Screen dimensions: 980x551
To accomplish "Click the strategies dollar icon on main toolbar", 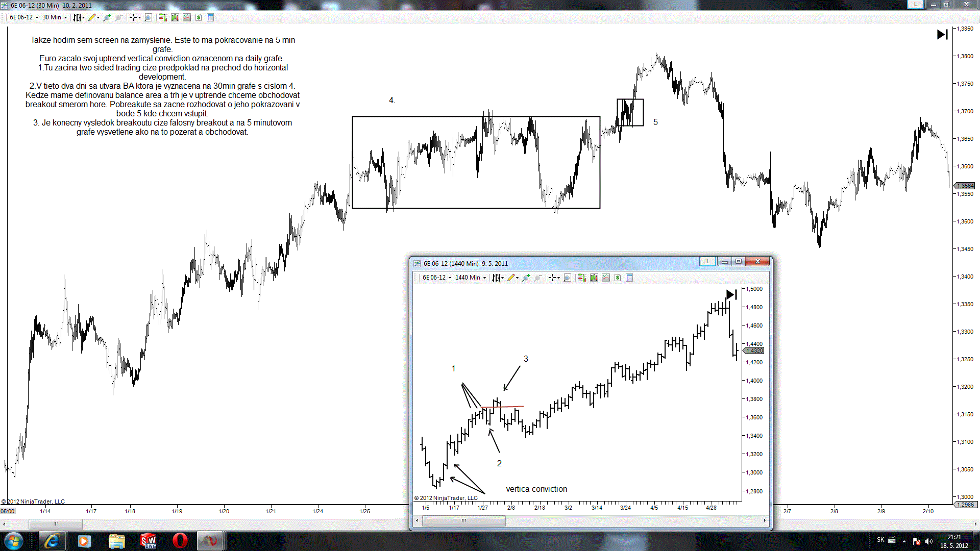I will click(x=199, y=17).
